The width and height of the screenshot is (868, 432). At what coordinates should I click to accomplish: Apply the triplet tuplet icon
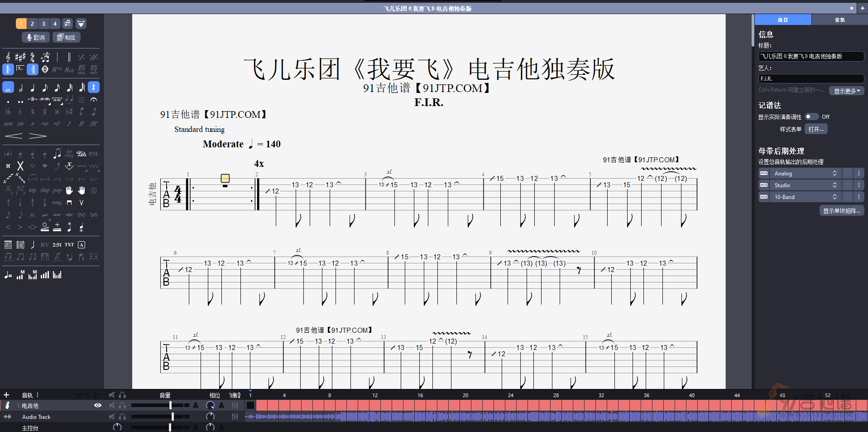tap(33, 99)
